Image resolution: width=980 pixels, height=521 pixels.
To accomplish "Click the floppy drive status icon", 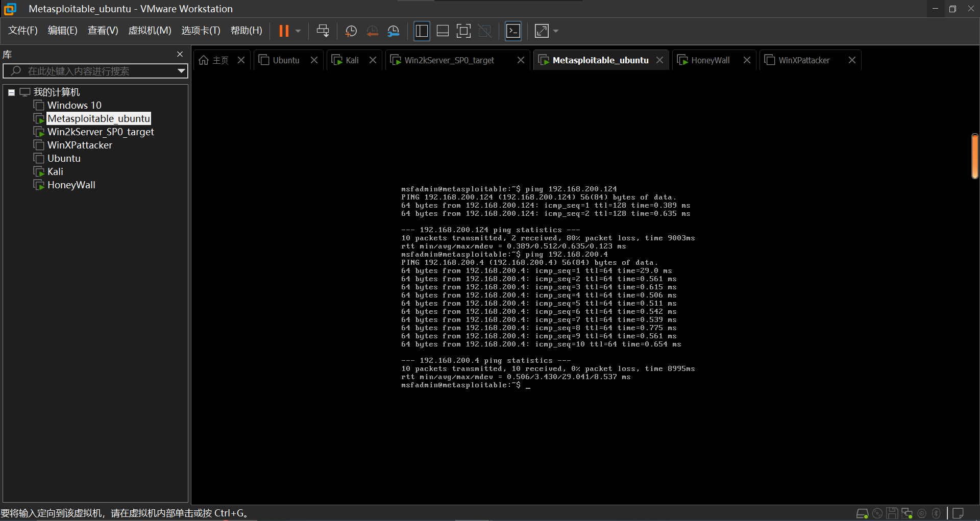I will tap(892, 513).
